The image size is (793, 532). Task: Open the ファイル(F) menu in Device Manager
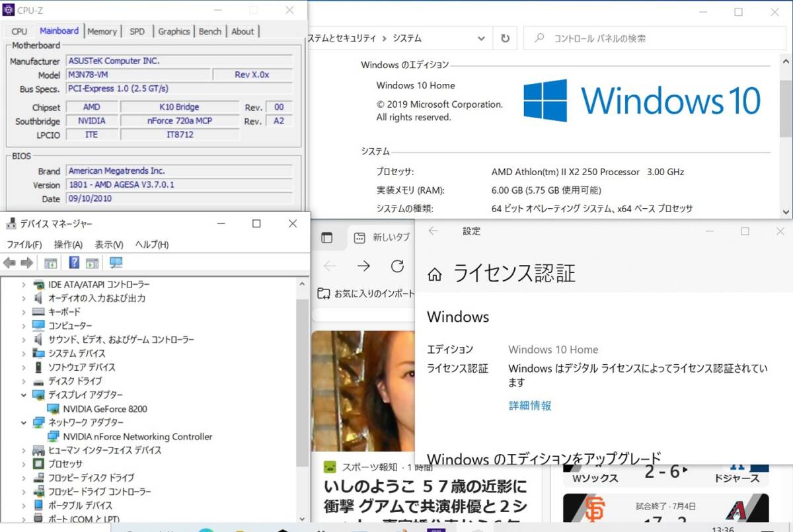(x=24, y=245)
